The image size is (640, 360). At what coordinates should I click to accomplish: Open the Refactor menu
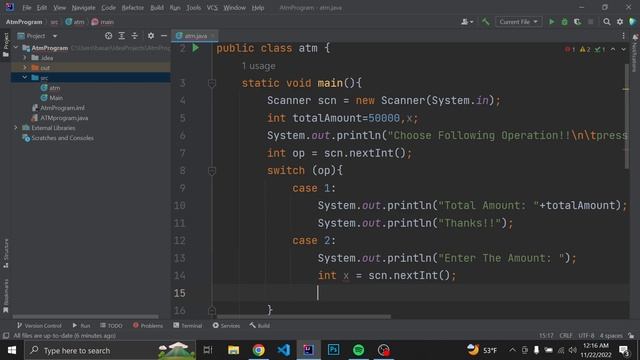click(x=133, y=8)
